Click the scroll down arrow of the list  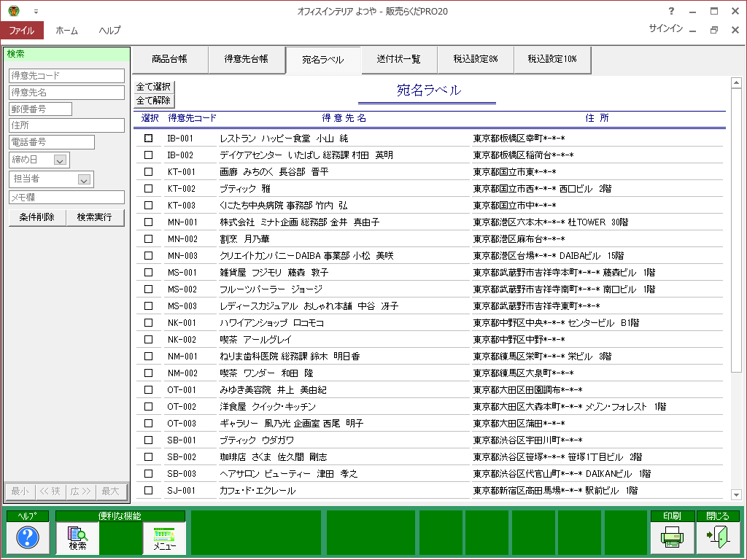736,495
